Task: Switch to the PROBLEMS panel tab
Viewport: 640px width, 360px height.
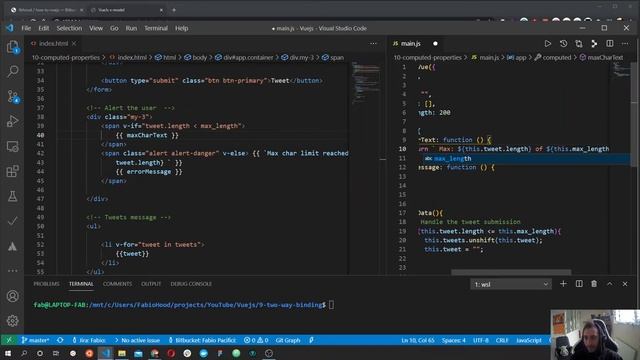Action: [46, 284]
